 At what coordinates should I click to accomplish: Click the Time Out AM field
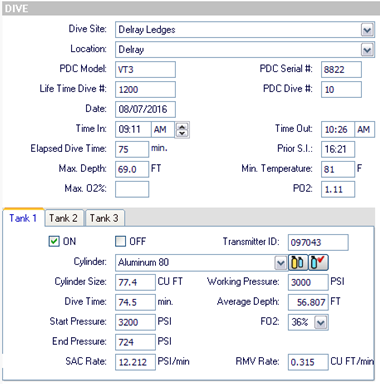click(x=365, y=129)
